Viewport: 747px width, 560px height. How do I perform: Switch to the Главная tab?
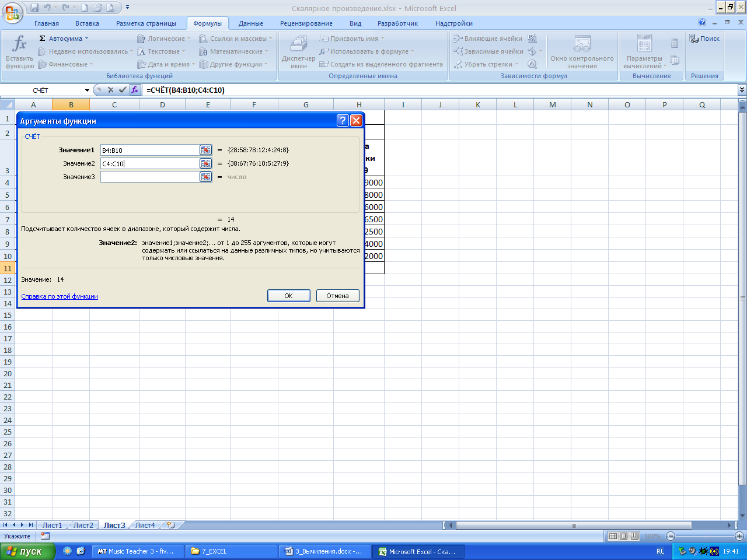coord(47,23)
